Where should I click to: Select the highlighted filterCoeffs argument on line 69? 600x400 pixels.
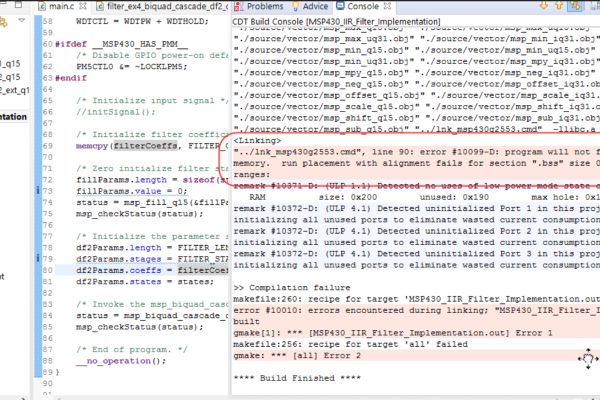pyautogui.click(x=145, y=146)
